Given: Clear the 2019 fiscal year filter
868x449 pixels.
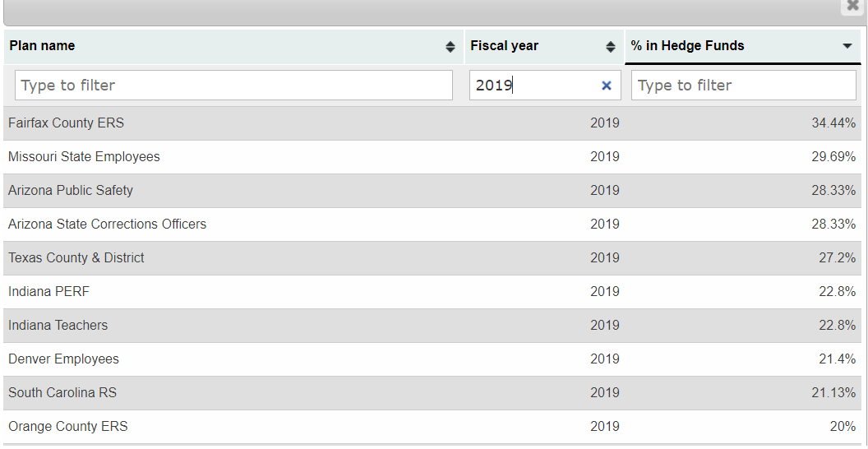Looking at the screenshot, I should [x=607, y=86].
